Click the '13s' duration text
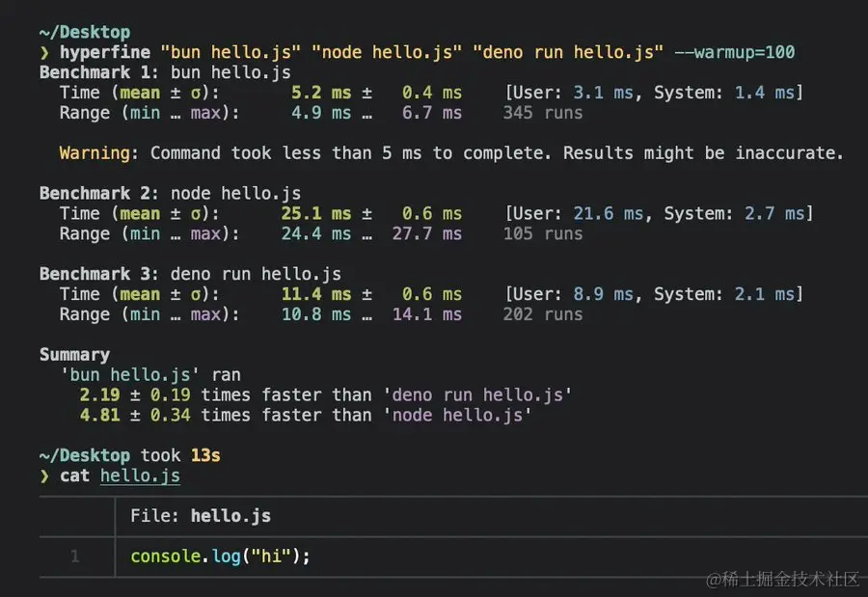The height and width of the screenshot is (597, 868). (x=205, y=455)
